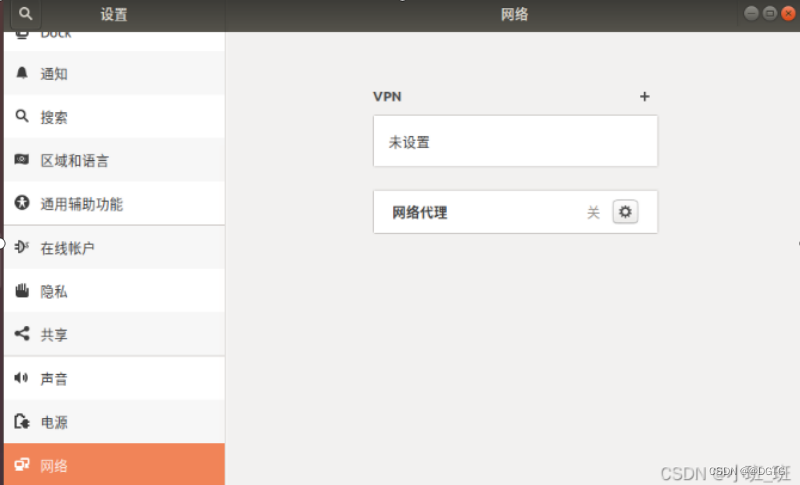Open network proxy gear settings
The height and width of the screenshot is (485, 800).
pyautogui.click(x=625, y=212)
